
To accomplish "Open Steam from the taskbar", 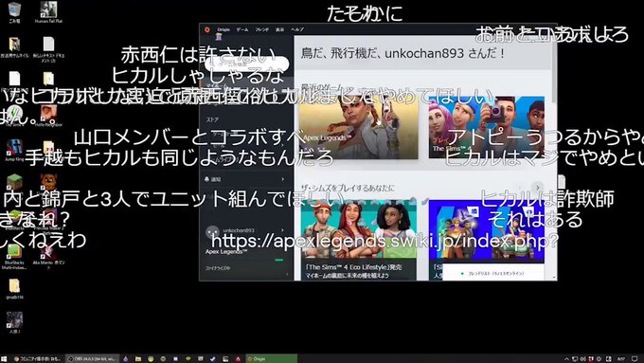I will (213, 359).
